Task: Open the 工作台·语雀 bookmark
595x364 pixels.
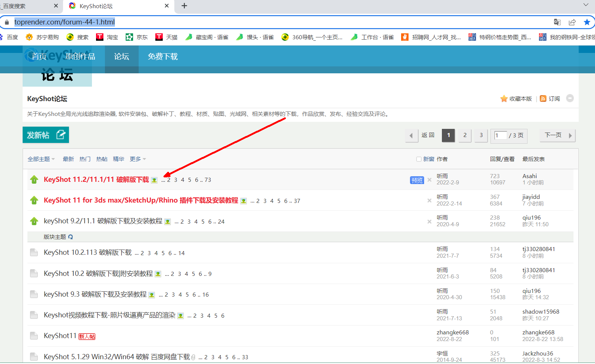Action: (x=372, y=37)
